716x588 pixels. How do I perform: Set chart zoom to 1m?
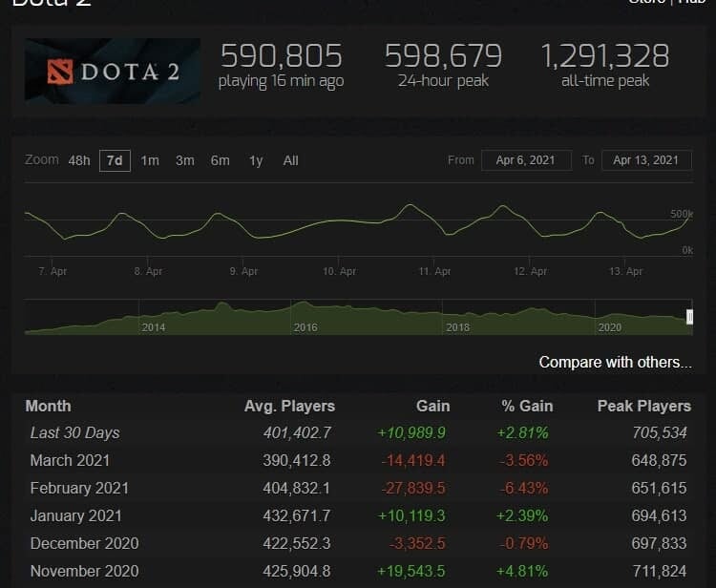pos(150,160)
